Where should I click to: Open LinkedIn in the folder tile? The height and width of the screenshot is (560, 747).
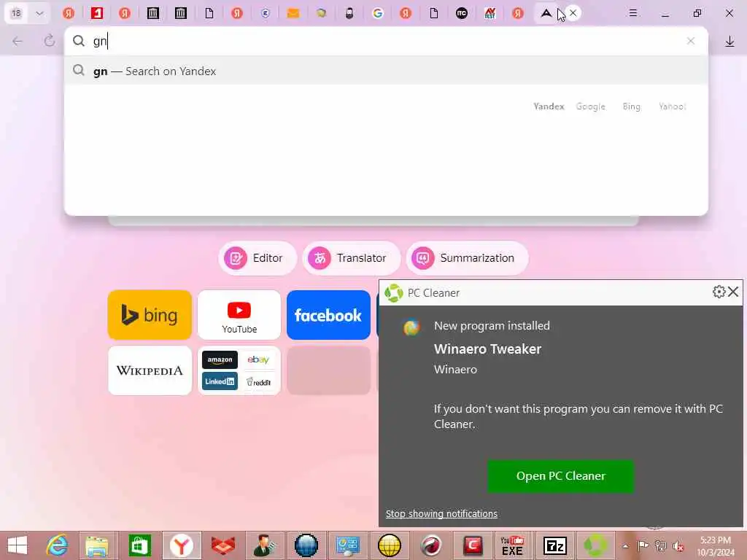[220, 381]
